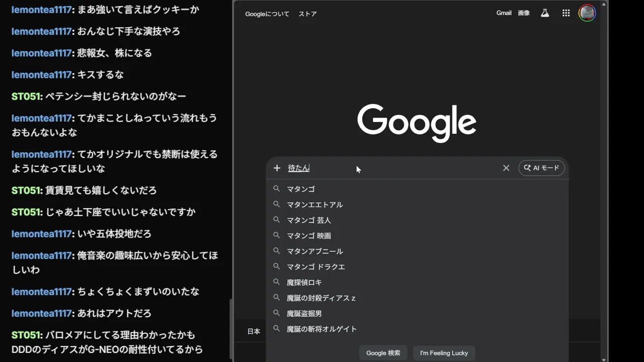Open Gmail link
The image size is (644, 362).
504,13
